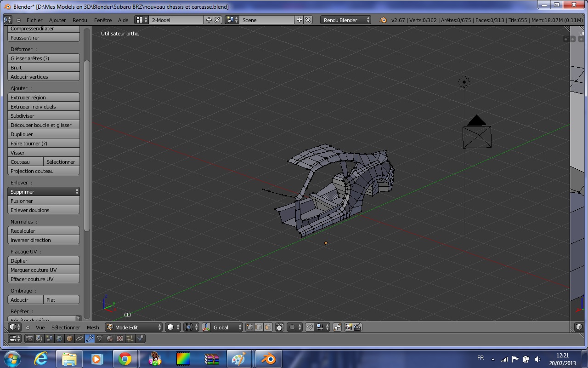This screenshot has width=588, height=368.
Task: Open the Mesh Data triangle tab
Action: (100, 339)
